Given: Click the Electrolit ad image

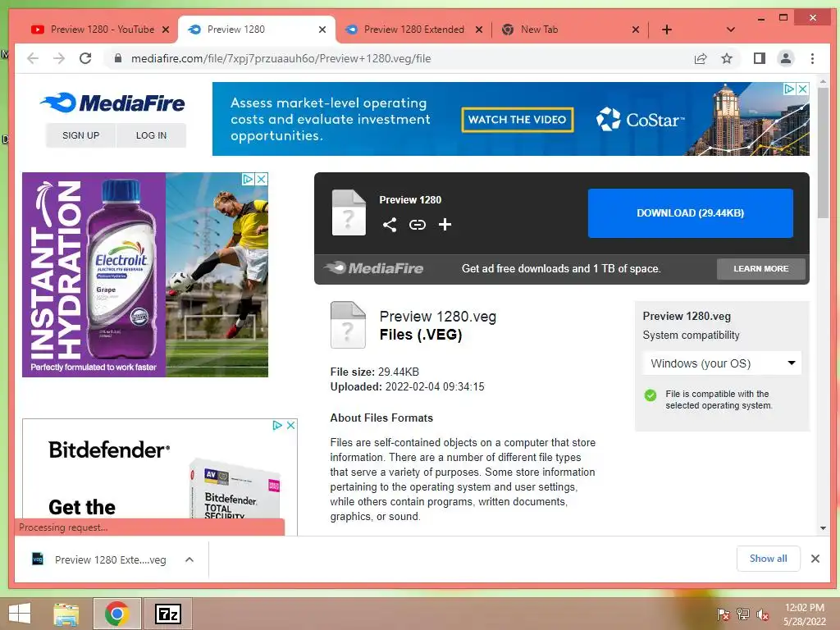Looking at the screenshot, I should pyautogui.click(x=145, y=275).
